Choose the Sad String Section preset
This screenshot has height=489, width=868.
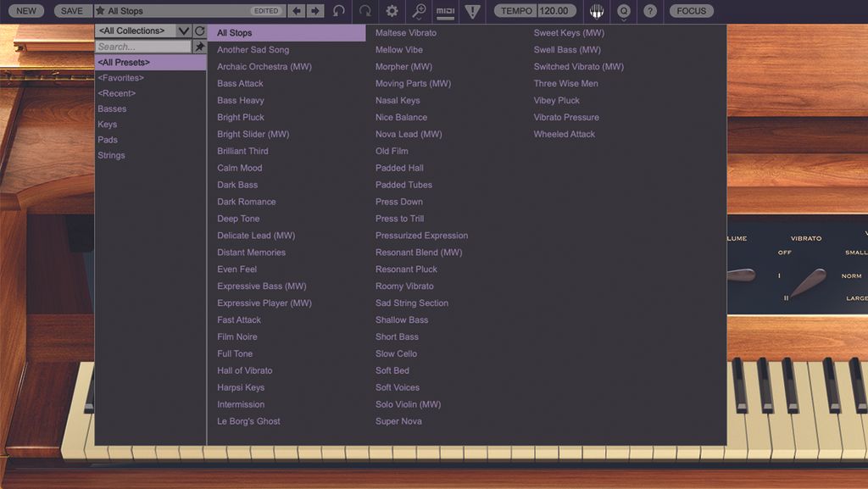(x=412, y=303)
